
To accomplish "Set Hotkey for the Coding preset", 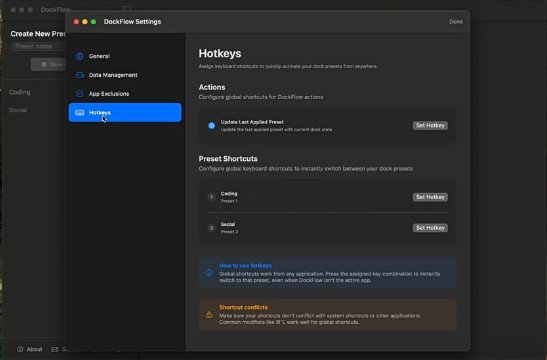I will point(430,197).
